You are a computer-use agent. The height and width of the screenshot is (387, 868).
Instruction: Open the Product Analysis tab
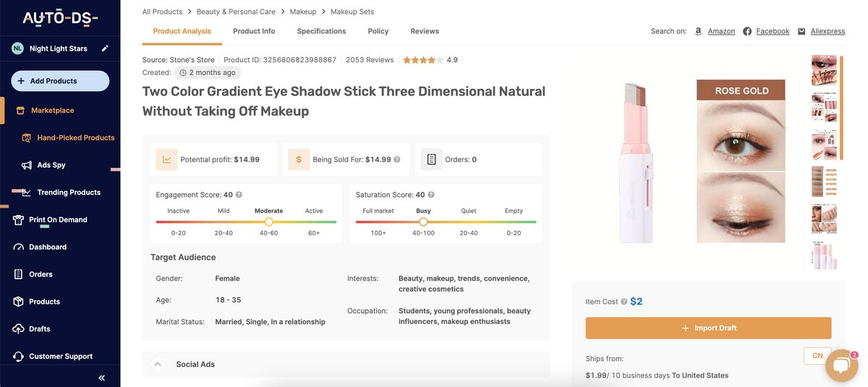coord(182,31)
